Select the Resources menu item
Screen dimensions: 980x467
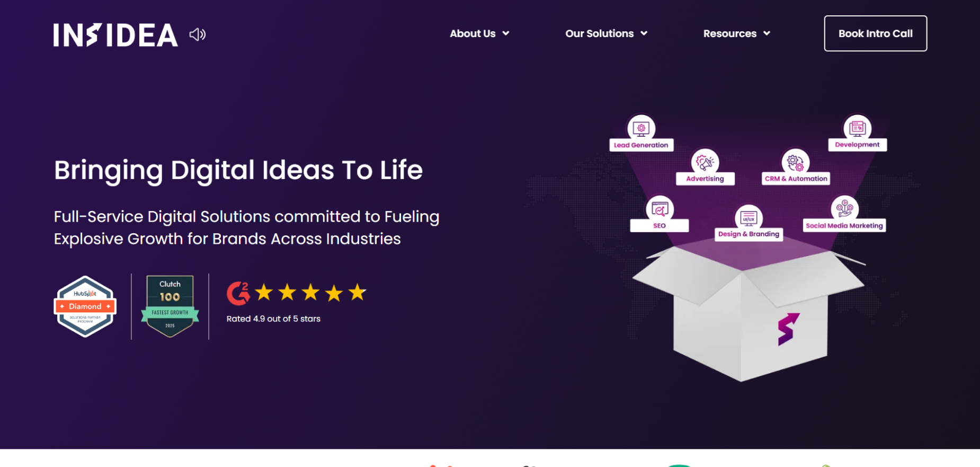coord(729,33)
